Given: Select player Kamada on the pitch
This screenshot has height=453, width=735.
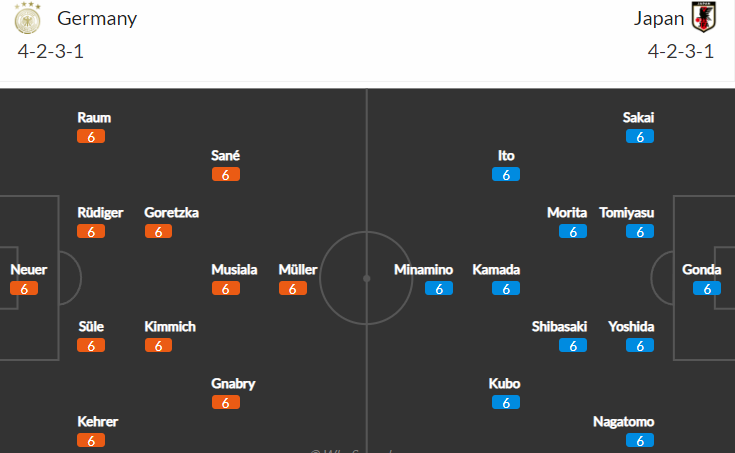Looking at the screenshot, I should [496, 270].
